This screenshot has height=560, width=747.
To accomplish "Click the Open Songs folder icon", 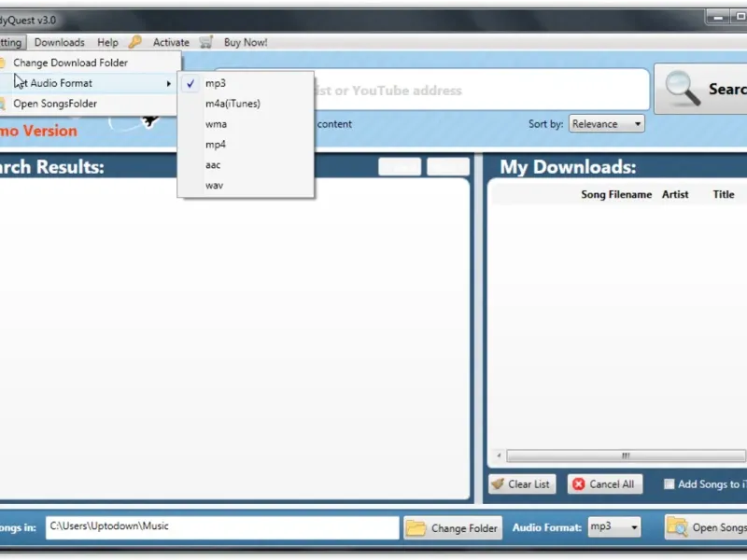I will pos(677,526).
